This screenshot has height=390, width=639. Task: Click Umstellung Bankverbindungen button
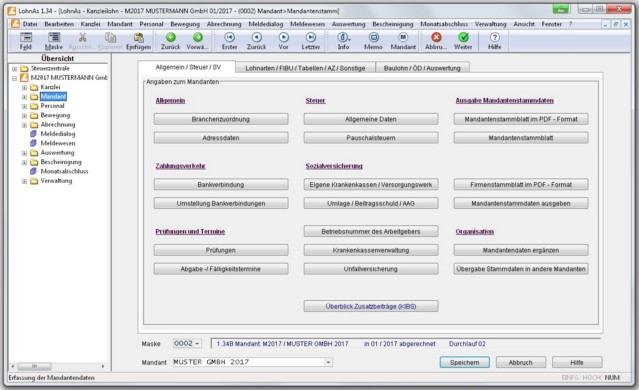(x=221, y=203)
